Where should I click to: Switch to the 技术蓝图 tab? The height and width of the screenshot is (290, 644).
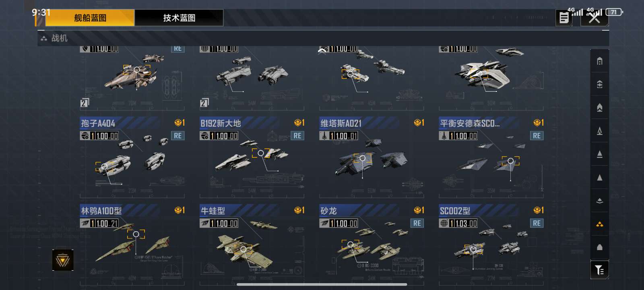179,18
